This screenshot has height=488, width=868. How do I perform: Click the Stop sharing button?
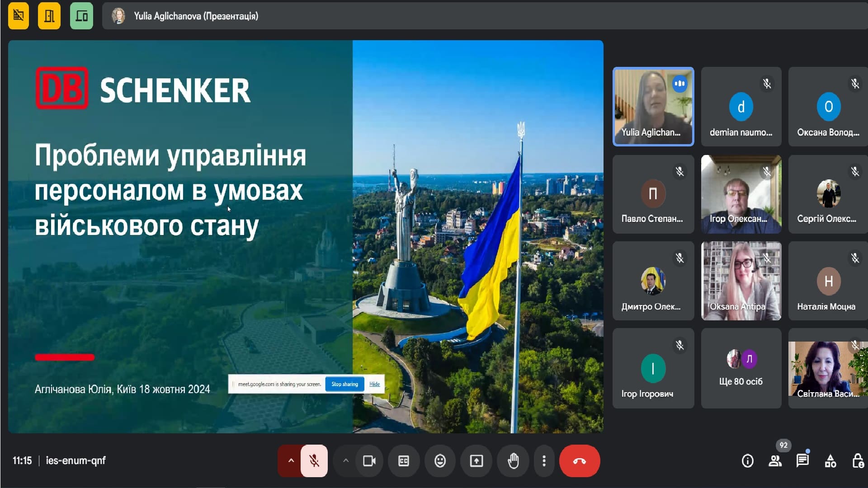pyautogui.click(x=344, y=384)
